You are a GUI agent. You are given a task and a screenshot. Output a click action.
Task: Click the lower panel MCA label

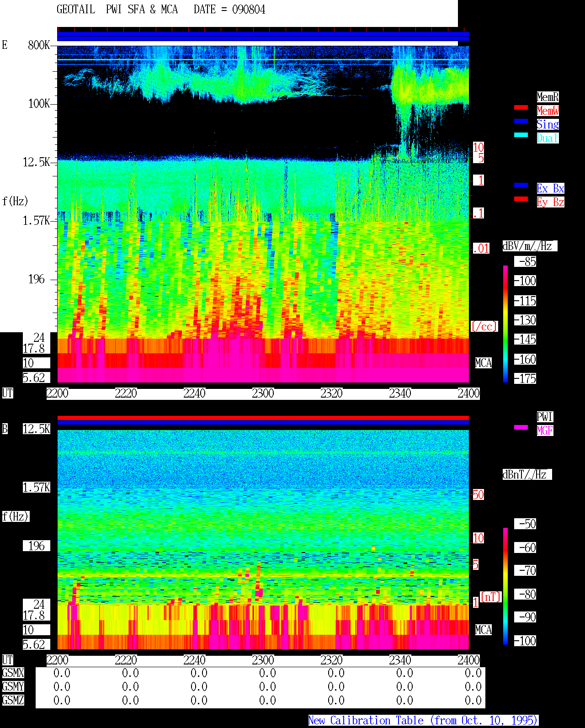[x=484, y=630]
